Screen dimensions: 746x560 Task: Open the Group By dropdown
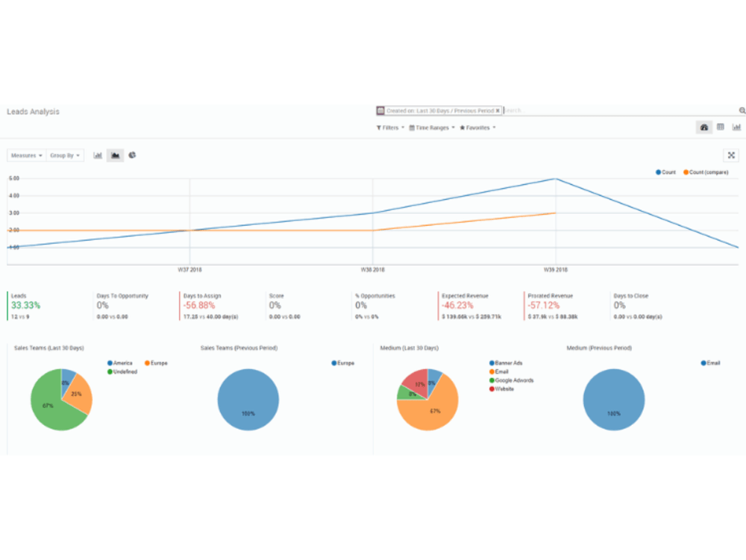click(x=65, y=155)
